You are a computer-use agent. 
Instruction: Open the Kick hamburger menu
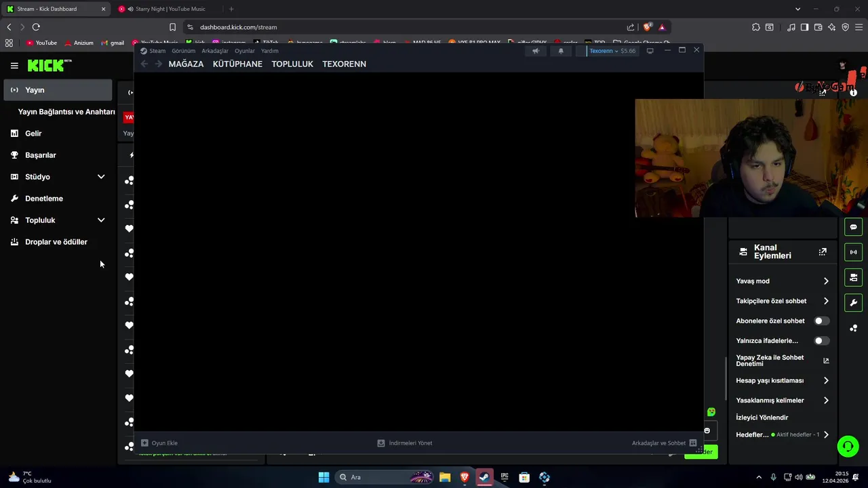pyautogui.click(x=14, y=66)
